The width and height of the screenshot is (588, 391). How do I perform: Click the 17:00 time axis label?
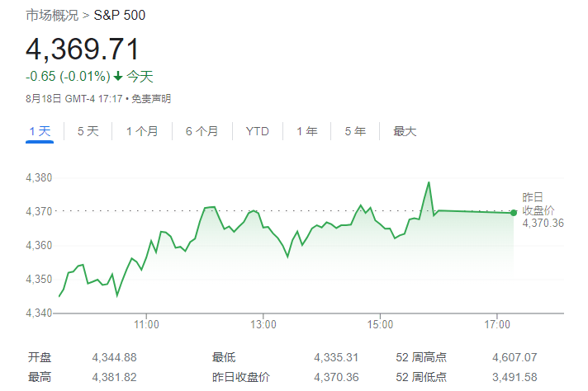[x=497, y=324]
